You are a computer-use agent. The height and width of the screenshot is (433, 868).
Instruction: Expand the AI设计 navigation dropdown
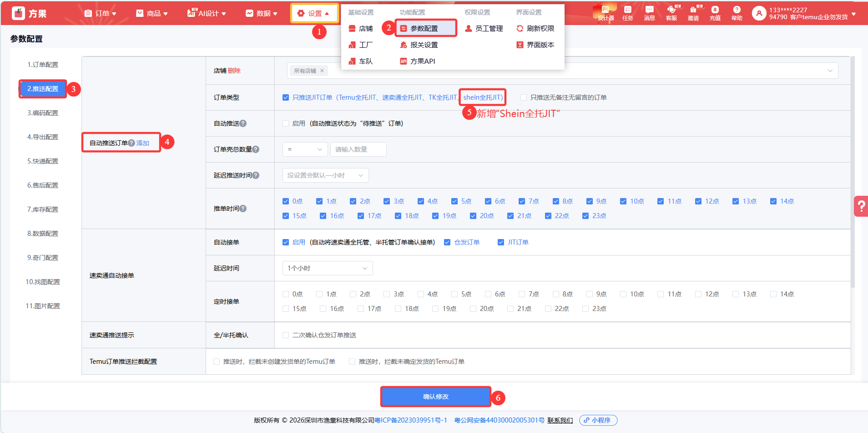click(x=207, y=13)
